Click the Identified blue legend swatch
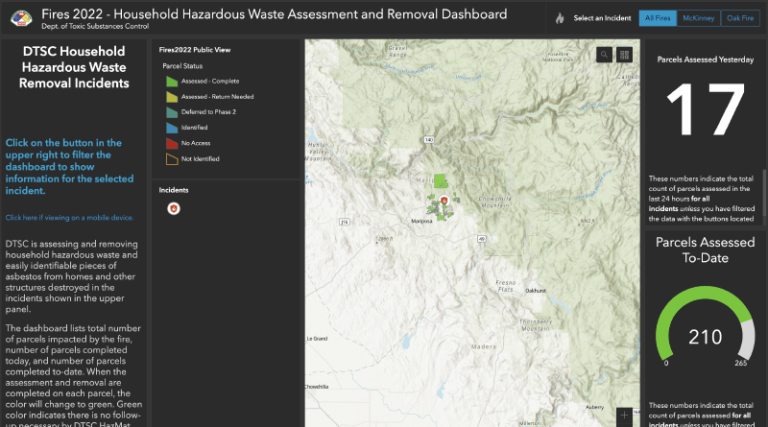Image resolution: width=768 pixels, height=427 pixels. pos(172,128)
